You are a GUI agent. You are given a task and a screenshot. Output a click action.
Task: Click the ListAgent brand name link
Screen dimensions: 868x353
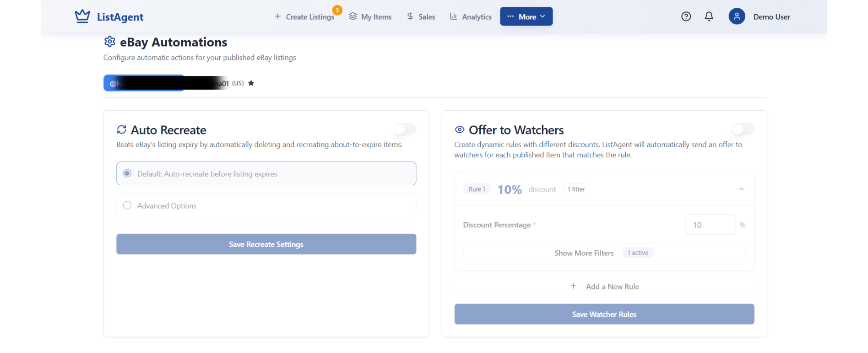pos(120,17)
